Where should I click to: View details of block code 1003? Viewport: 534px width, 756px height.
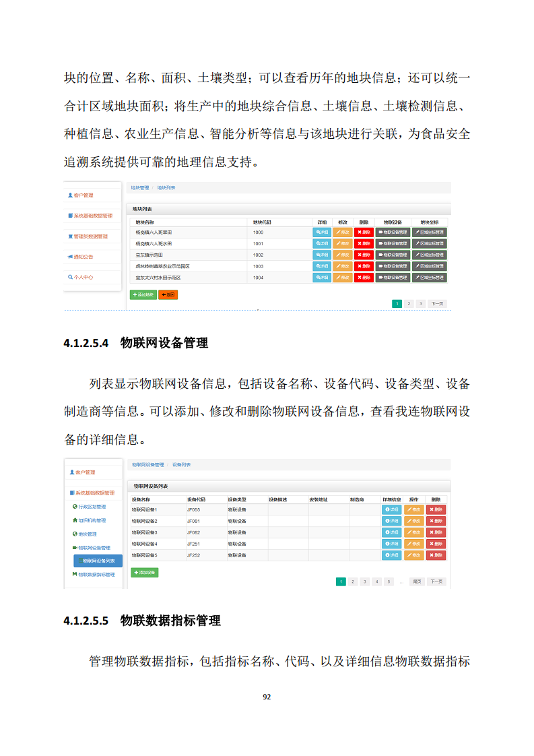click(x=322, y=266)
